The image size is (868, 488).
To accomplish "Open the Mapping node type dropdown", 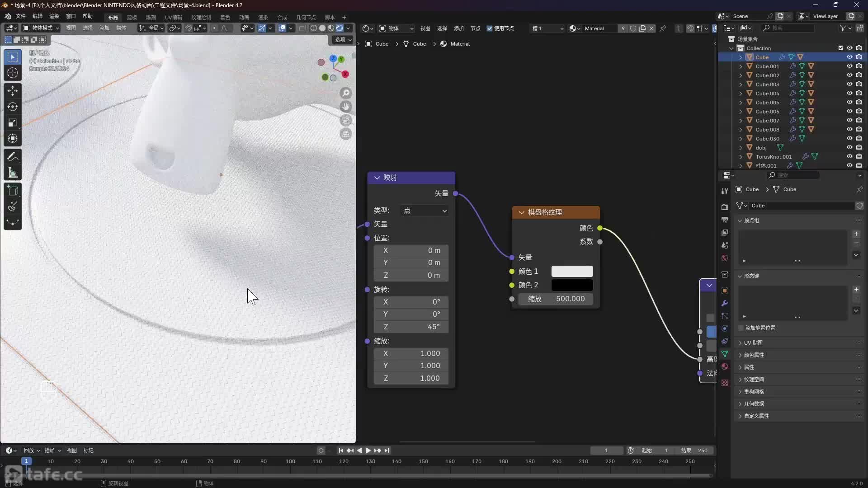I will tap(424, 211).
